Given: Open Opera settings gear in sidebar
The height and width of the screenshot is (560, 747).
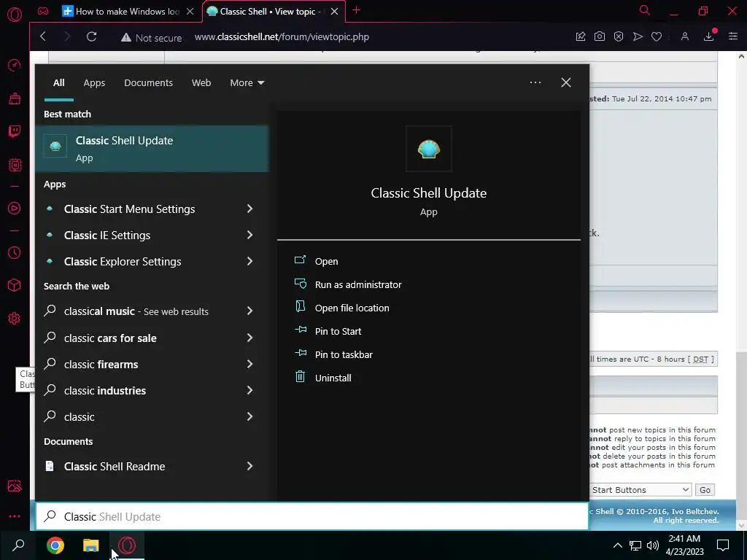Looking at the screenshot, I should click(15, 318).
